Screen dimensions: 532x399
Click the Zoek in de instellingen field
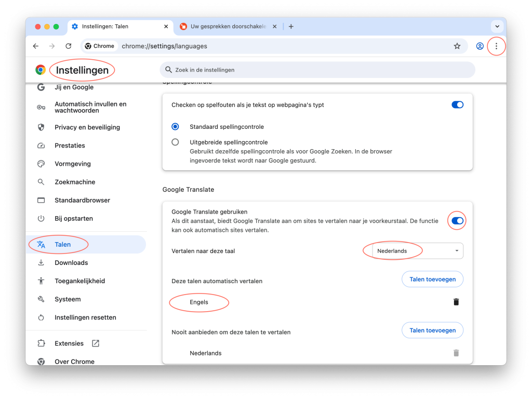317,70
